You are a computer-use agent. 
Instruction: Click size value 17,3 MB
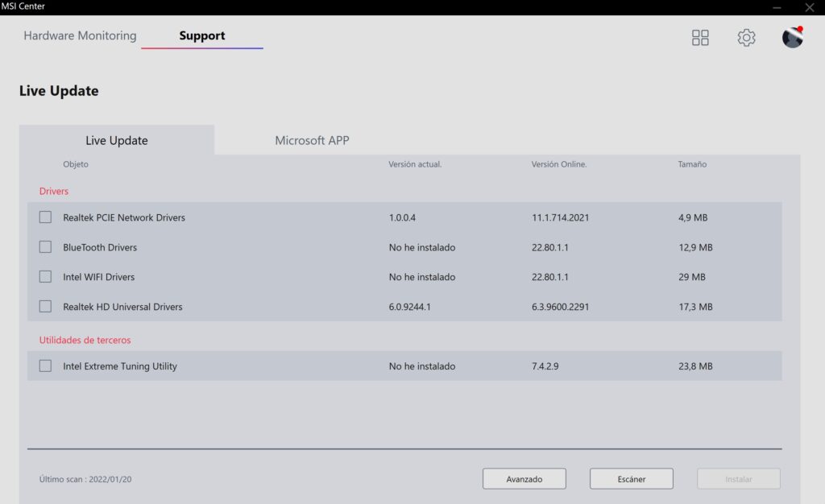(x=695, y=307)
